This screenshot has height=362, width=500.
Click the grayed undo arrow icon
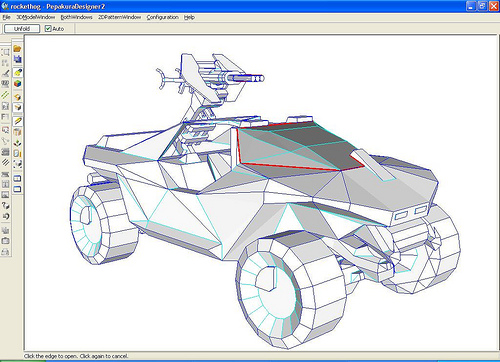click(x=5, y=216)
